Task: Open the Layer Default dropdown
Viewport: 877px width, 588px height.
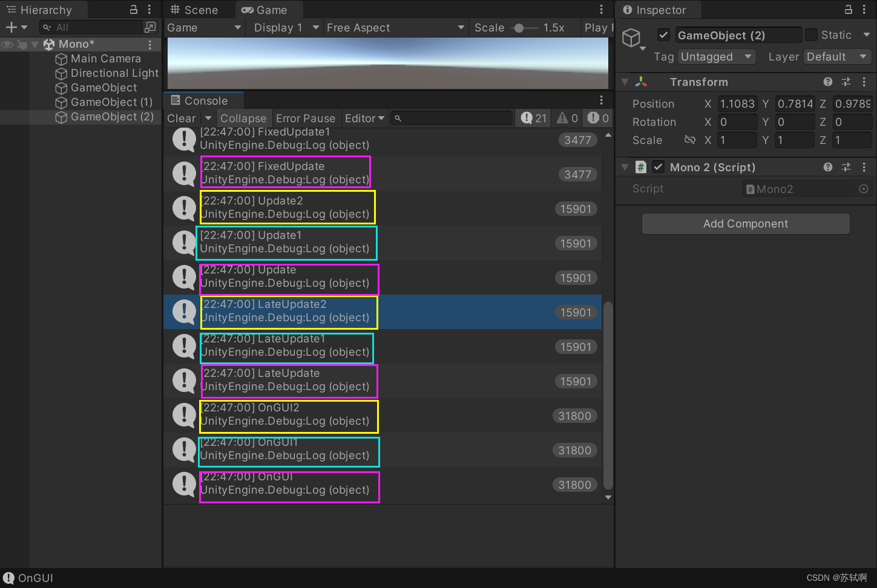Action: 837,56
